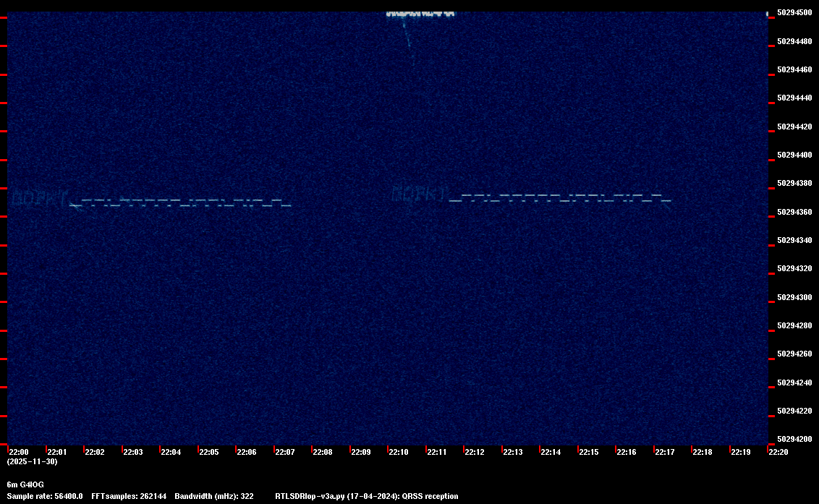Select the FFTsamples: 262144 text
The image size is (819, 504).
tap(129, 496)
